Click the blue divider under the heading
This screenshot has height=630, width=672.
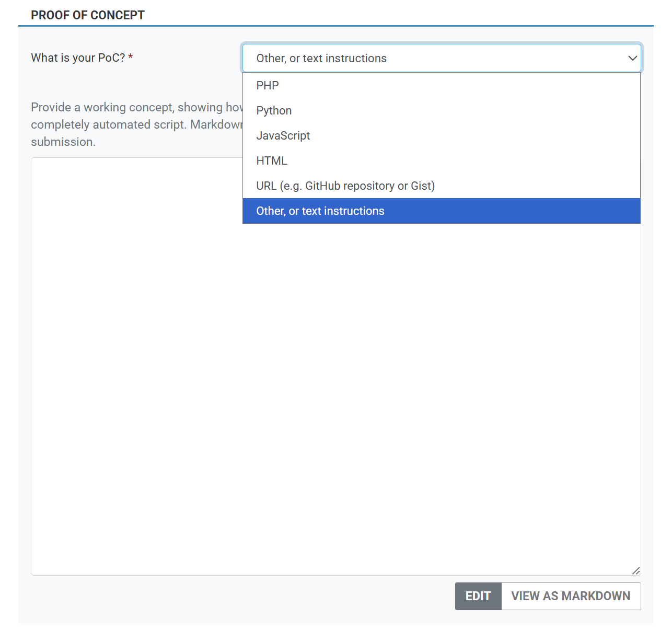coord(335,26)
